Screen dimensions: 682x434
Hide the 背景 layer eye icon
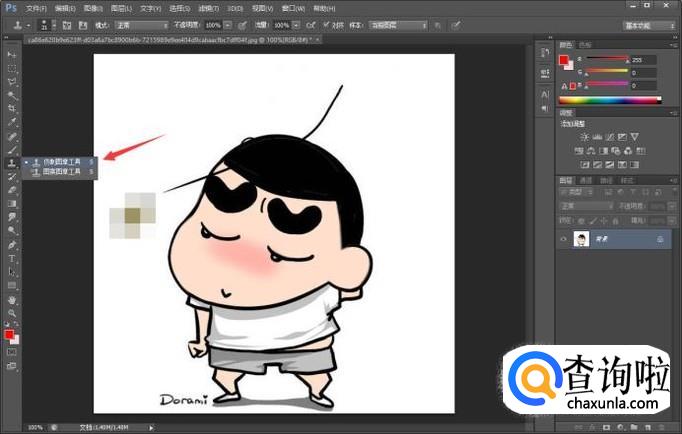point(564,239)
